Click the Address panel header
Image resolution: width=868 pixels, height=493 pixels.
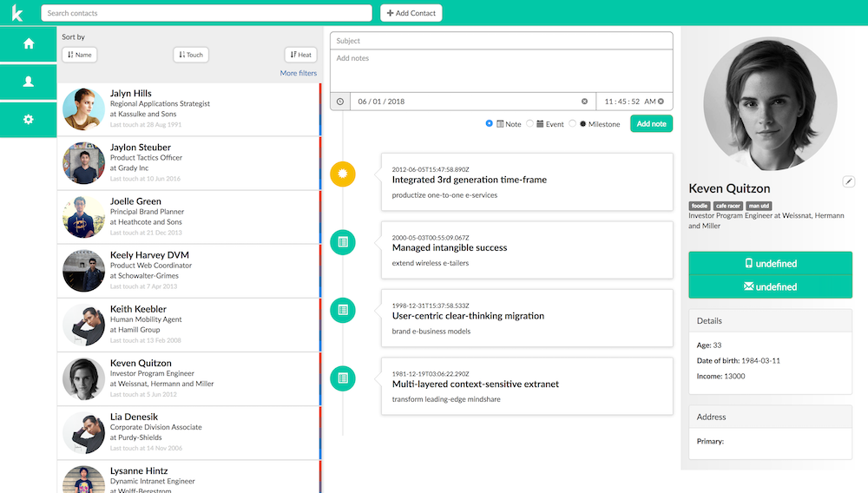(771, 417)
